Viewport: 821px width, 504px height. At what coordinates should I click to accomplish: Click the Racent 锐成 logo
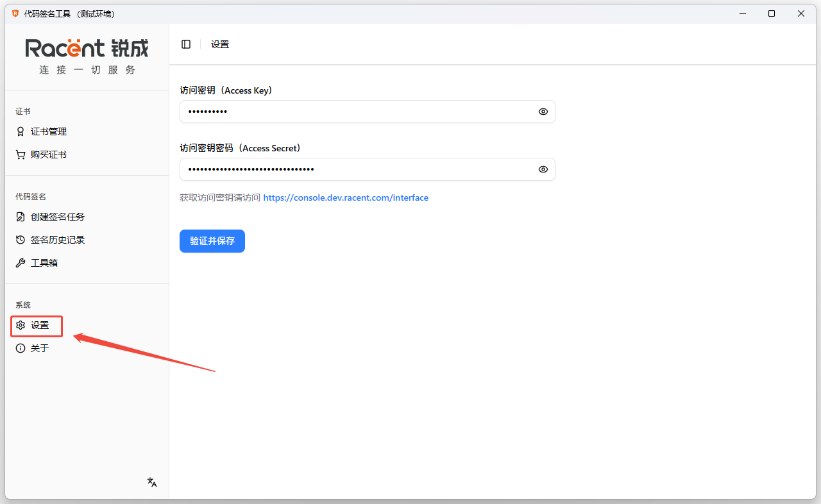pos(87,48)
